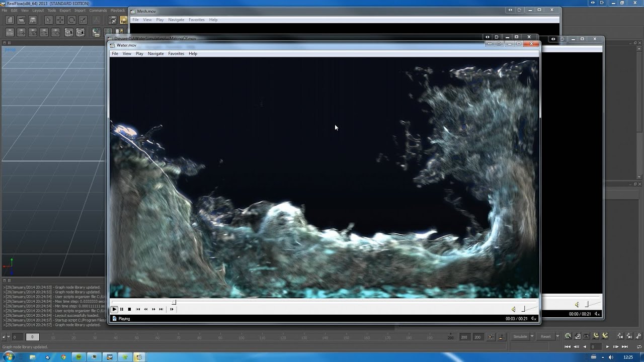This screenshot has width=644, height=362.
Task: Click the Water.mov volume slider
Action: [529, 309]
